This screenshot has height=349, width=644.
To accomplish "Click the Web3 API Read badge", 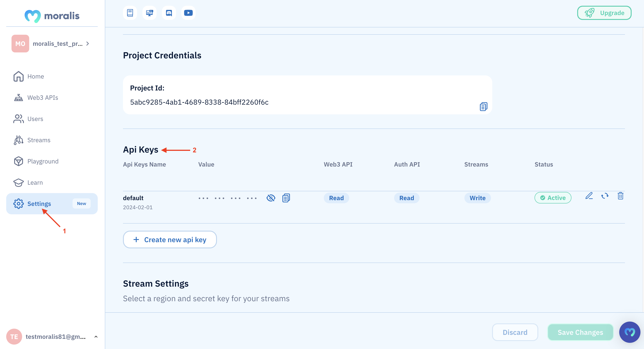I will (336, 198).
